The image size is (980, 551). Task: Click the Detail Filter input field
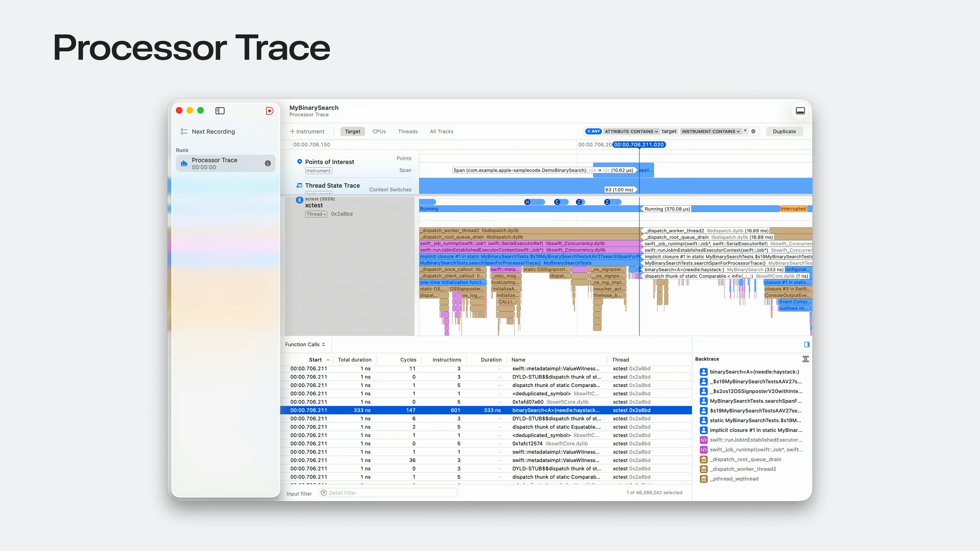(388, 493)
